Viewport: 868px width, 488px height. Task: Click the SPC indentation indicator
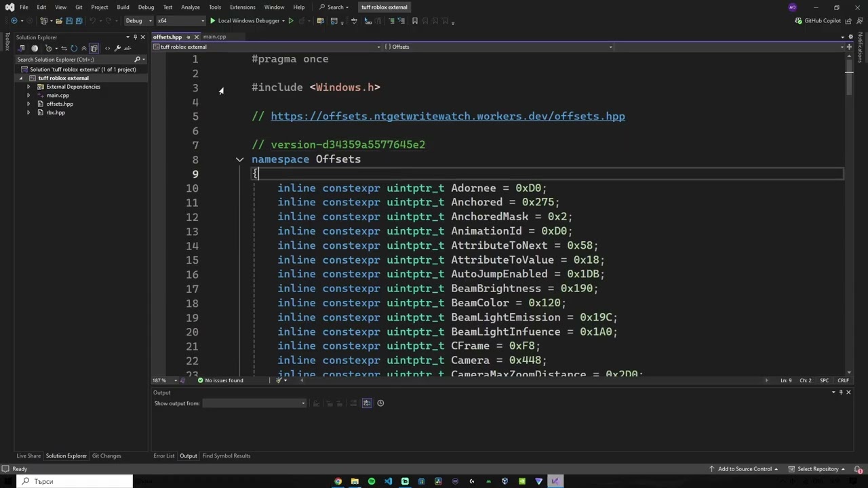click(x=824, y=380)
